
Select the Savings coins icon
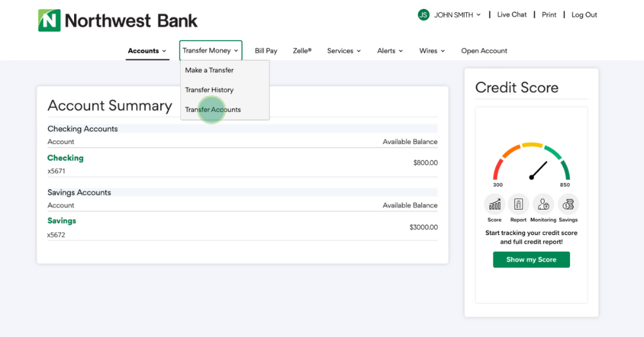click(568, 204)
